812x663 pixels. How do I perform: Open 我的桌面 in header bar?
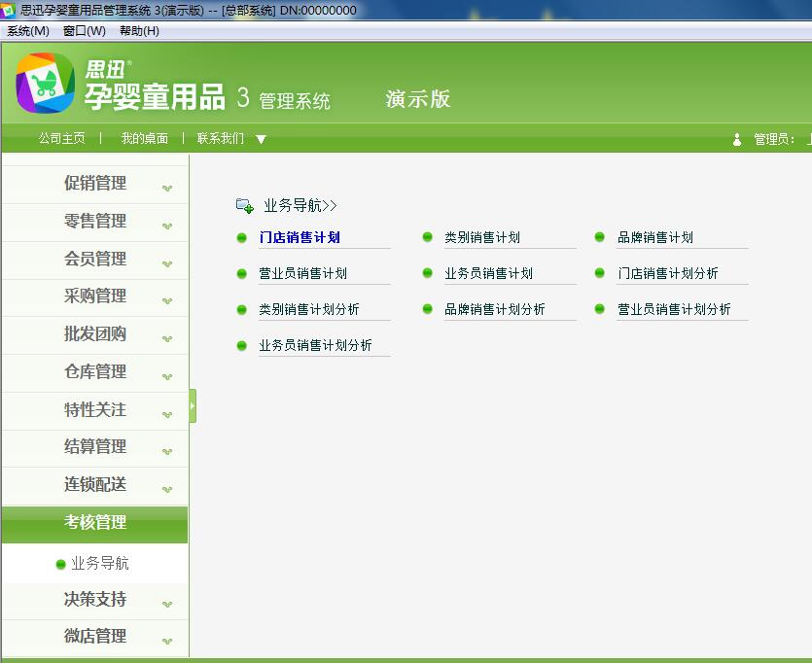(x=145, y=138)
